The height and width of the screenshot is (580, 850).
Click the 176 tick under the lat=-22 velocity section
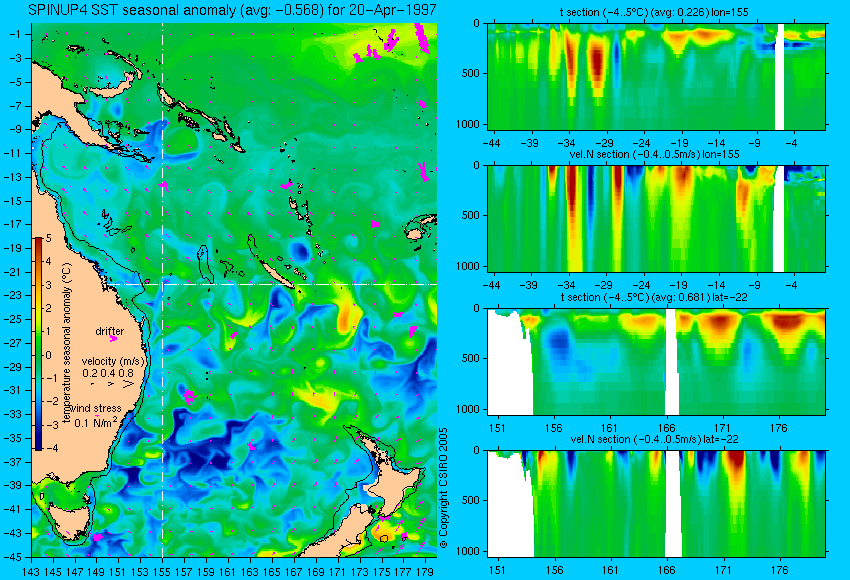pyautogui.click(x=779, y=570)
